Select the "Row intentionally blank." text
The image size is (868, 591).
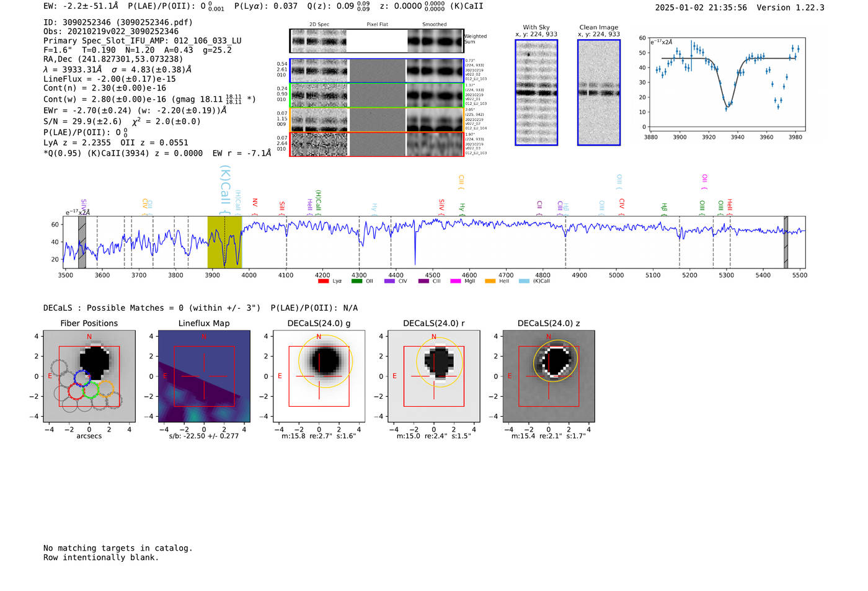pos(101,558)
